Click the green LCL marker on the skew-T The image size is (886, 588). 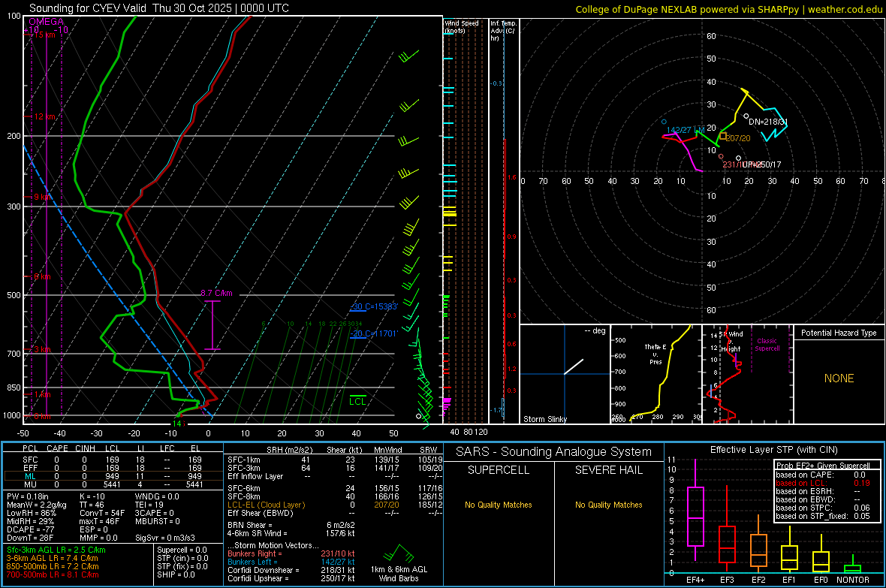coord(357,400)
